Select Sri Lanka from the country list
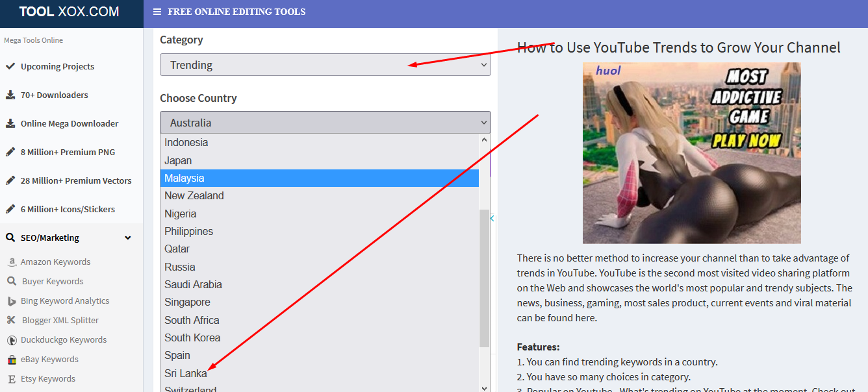 320,373
